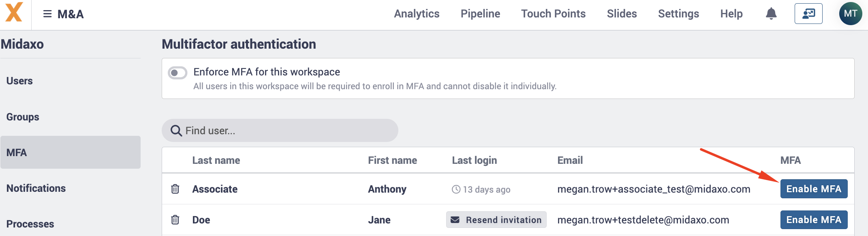
Task: Open the Help menu
Action: [x=731, y=14]
